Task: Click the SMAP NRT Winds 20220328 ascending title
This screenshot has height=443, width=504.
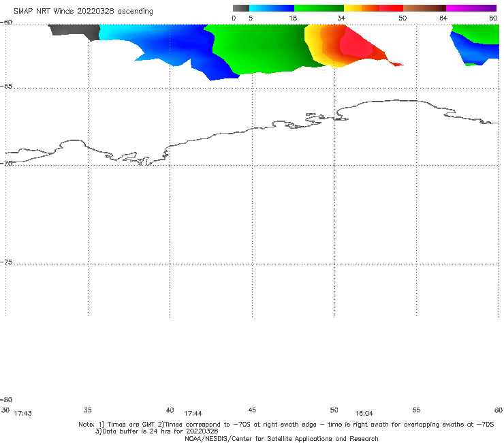Action: [83, 11]
